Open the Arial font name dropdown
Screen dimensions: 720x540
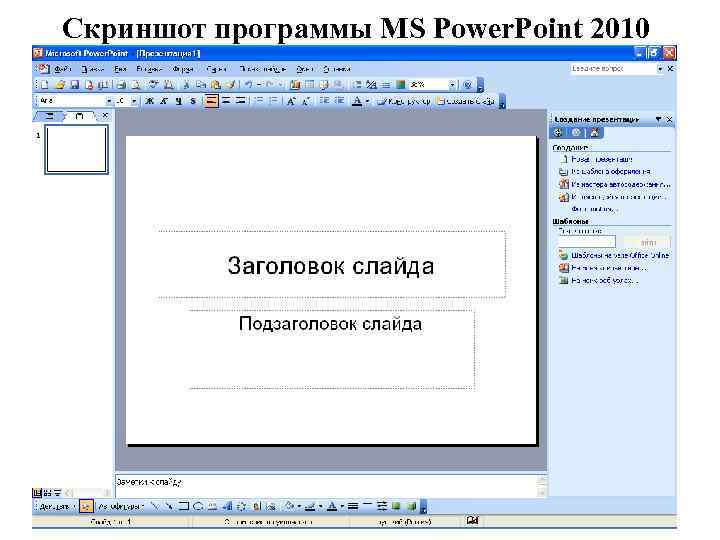click(x=109, y=101)
